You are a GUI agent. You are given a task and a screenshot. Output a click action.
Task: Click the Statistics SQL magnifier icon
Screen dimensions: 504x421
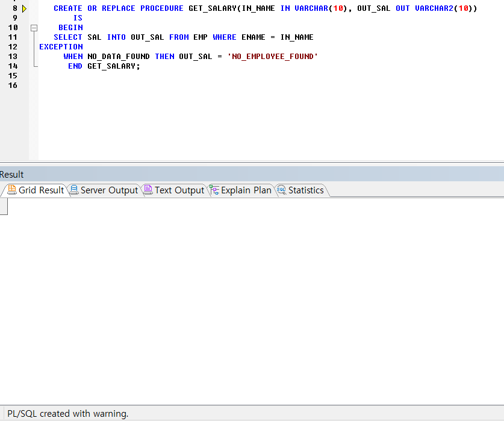[282, 190]
